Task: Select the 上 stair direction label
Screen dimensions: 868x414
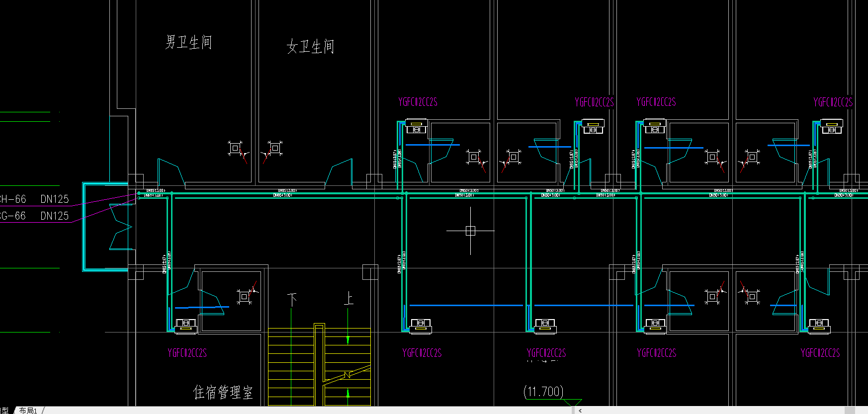Action: tap(348, 298)
